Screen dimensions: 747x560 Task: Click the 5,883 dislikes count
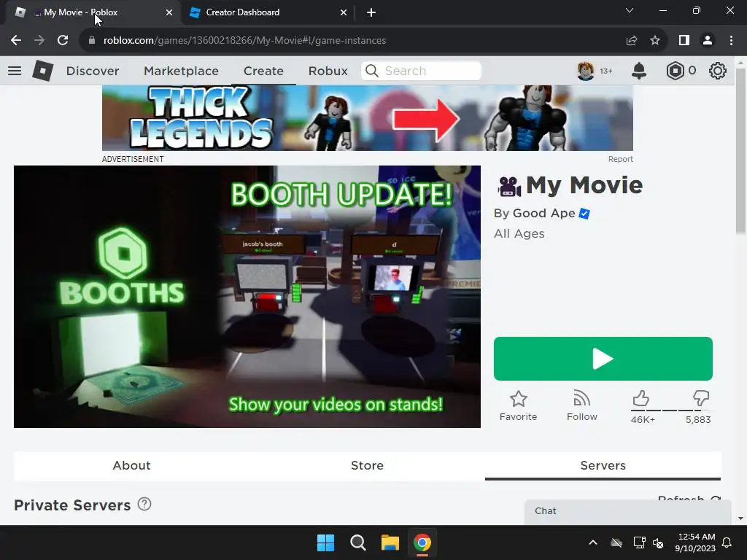(698, 419)
